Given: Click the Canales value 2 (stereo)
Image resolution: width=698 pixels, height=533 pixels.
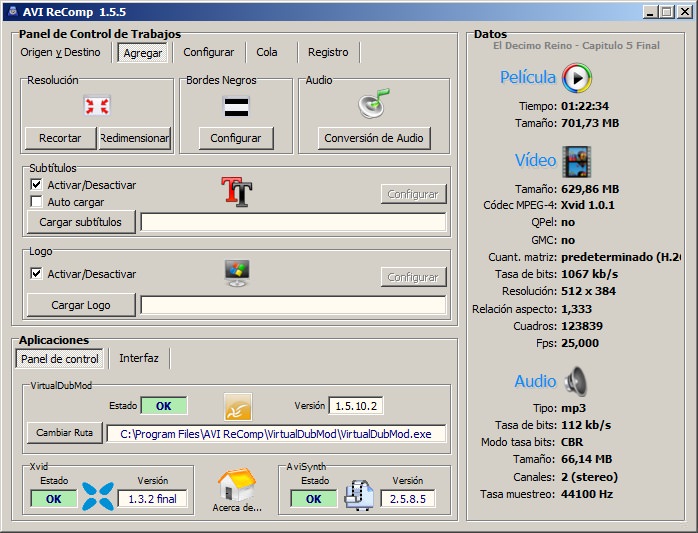Looking at the screenshot, I should pos(589,477).
